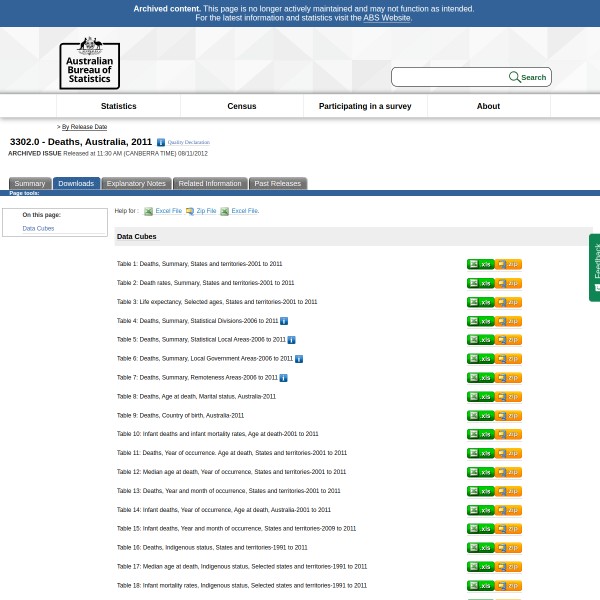
Task: Download the xls file for Table 9
Action: tap(480, 415)
